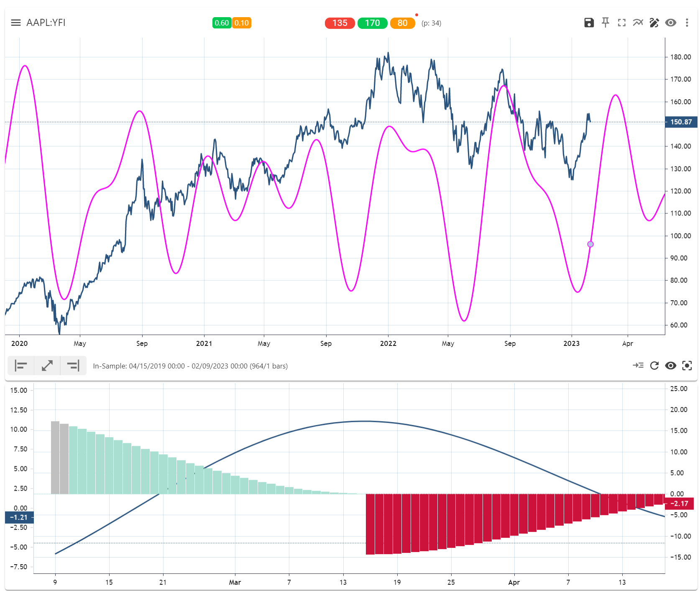
Task: Refresh the in-sample calculation
Action: click(654, 366)
